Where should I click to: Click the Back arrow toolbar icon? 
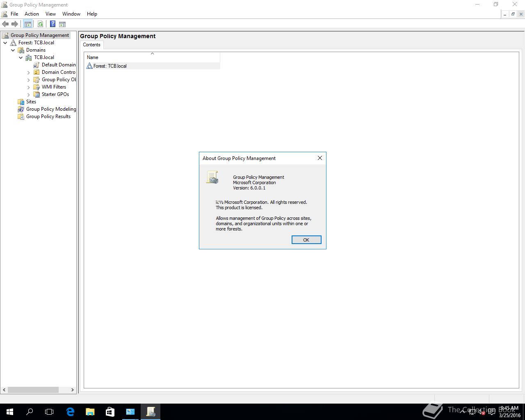(x=5, y=24)
